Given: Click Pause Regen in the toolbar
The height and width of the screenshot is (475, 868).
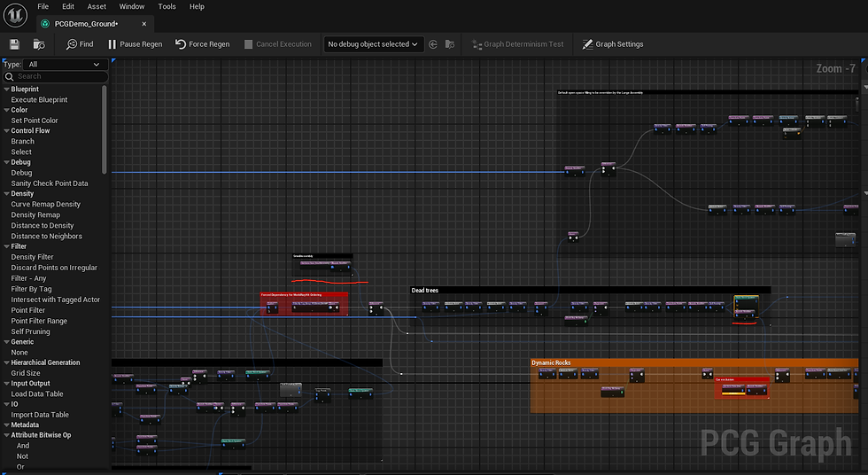Looking at the screenshot, I should [x=135, y=44].
